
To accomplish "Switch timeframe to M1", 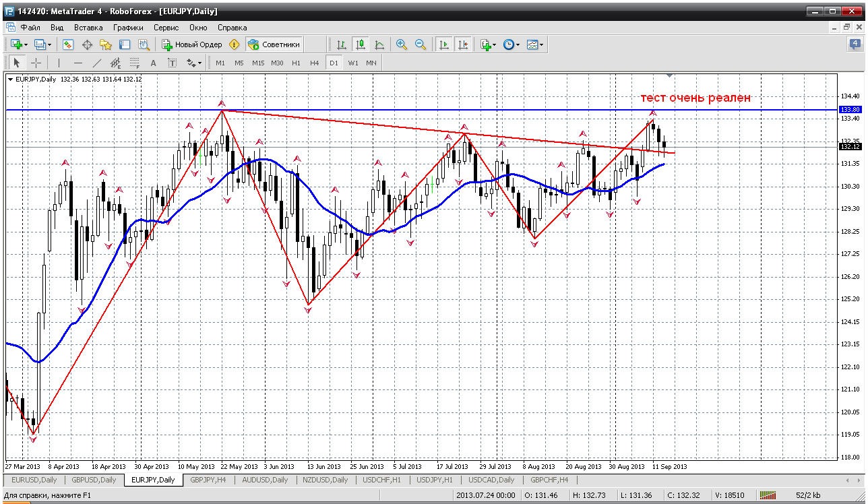I will pos(220,63).
